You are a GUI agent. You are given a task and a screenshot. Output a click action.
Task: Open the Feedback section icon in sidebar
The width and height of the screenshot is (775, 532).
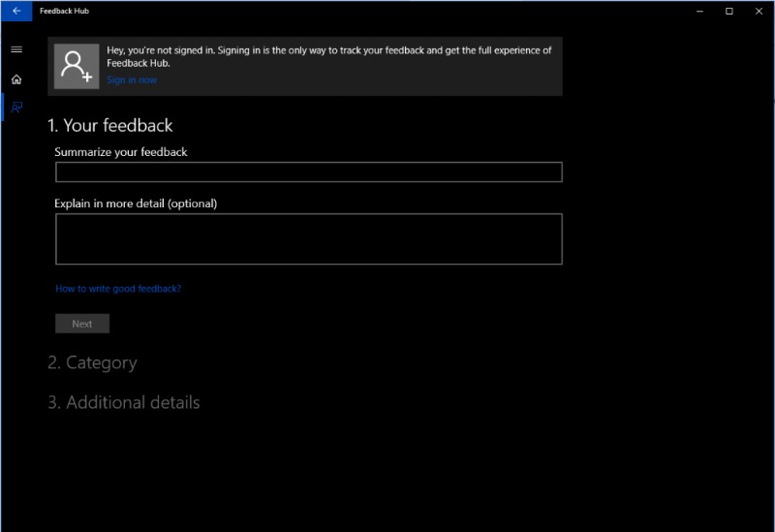(x=16, y=108)
